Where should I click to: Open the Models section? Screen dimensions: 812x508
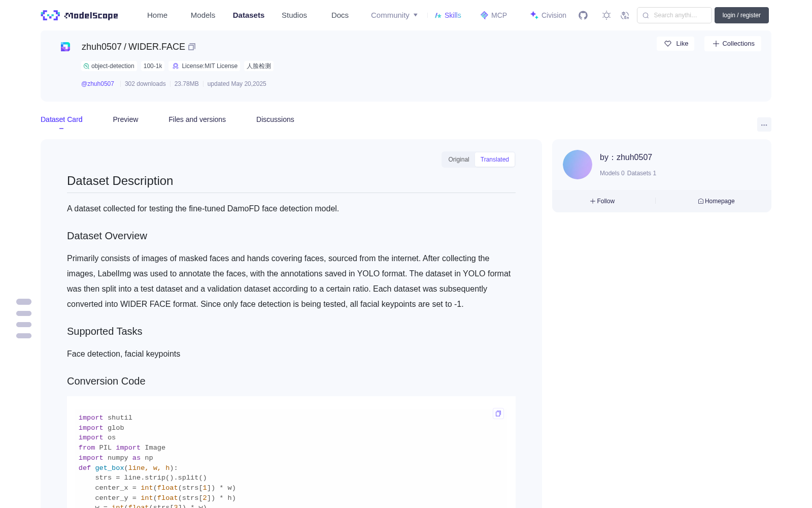click(203, 15)
